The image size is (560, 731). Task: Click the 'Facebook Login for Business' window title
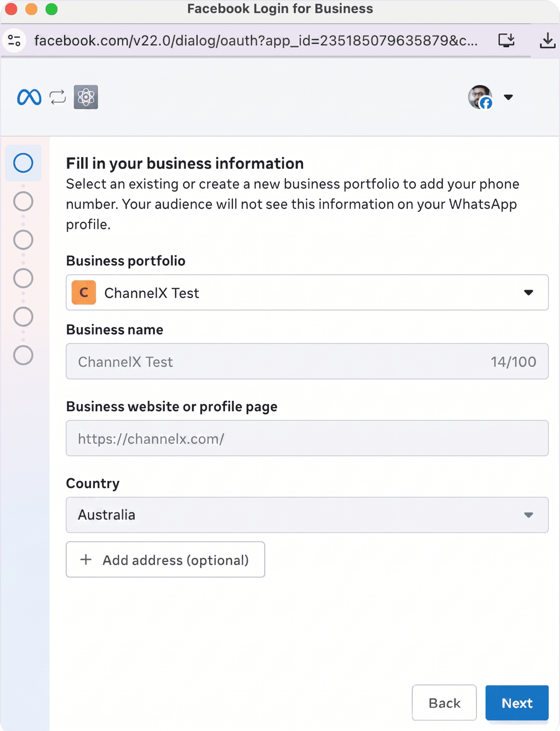(x=280, y=9)
